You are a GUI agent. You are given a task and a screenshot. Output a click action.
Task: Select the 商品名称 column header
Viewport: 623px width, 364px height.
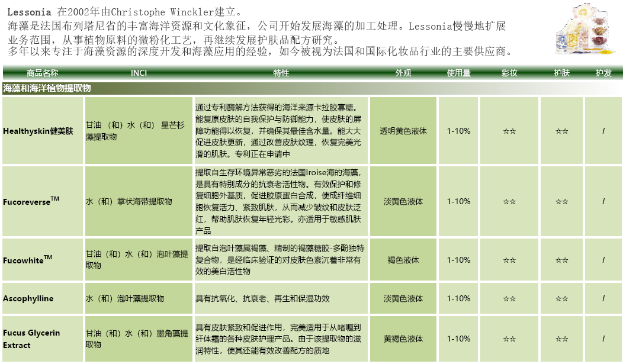pyautogui.click(x=43, y=73)
